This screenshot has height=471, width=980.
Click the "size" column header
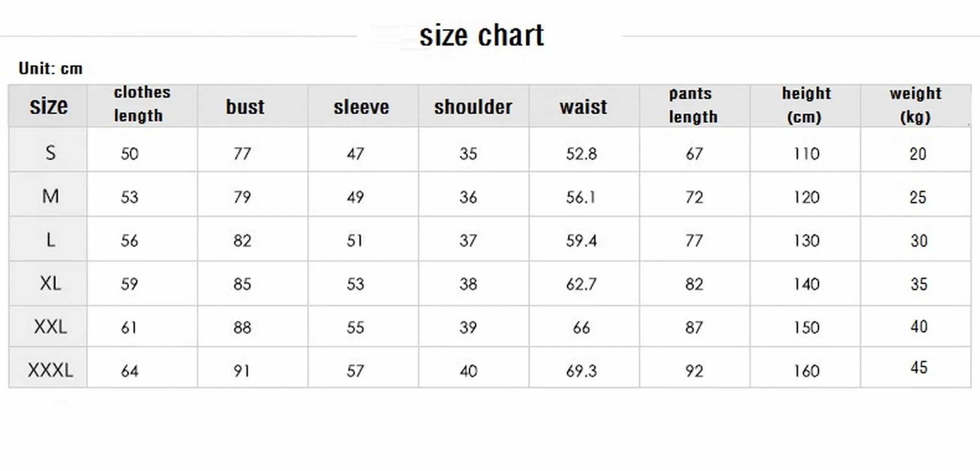[x=49, y=106]
